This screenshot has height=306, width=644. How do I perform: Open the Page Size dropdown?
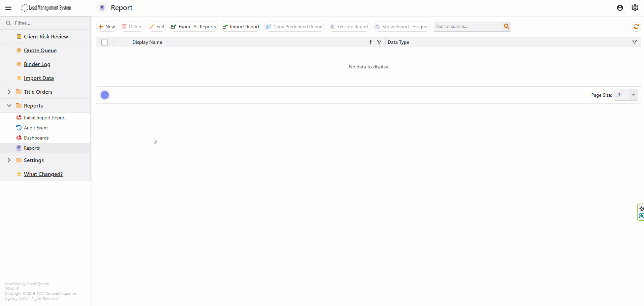point(633,95)
